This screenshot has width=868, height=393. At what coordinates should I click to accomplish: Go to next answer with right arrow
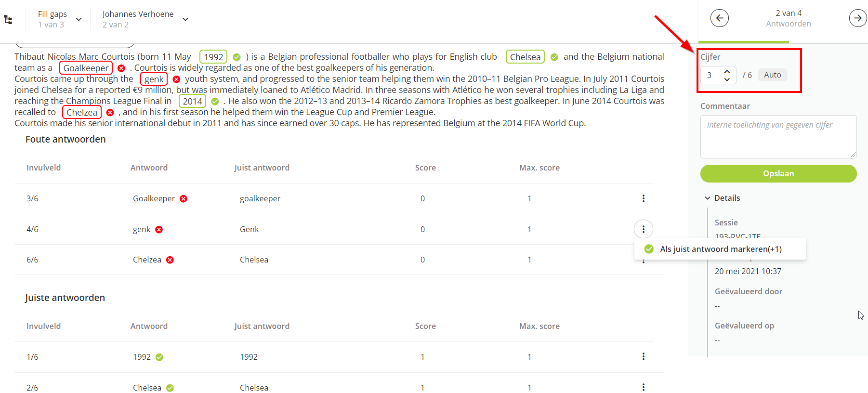[857, 18]
